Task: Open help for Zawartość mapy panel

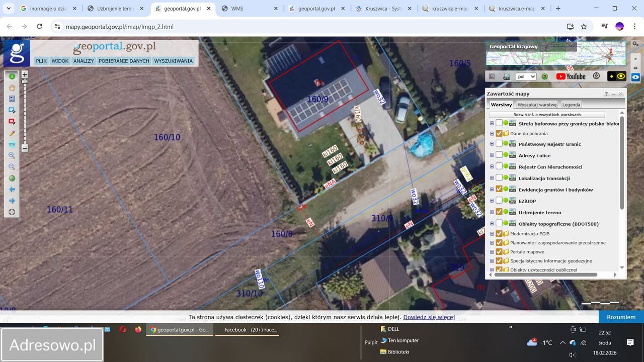Action: pos(606,94)
